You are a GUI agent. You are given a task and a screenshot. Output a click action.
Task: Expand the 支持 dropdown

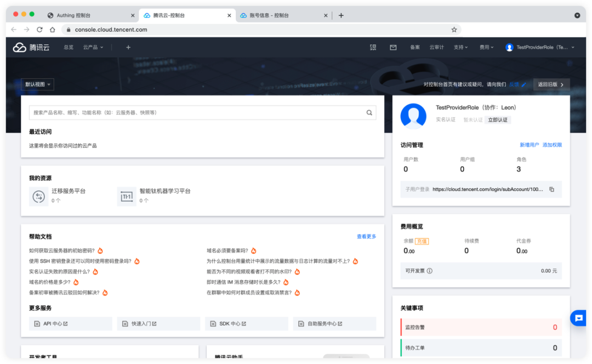click(x=460, y=47)
